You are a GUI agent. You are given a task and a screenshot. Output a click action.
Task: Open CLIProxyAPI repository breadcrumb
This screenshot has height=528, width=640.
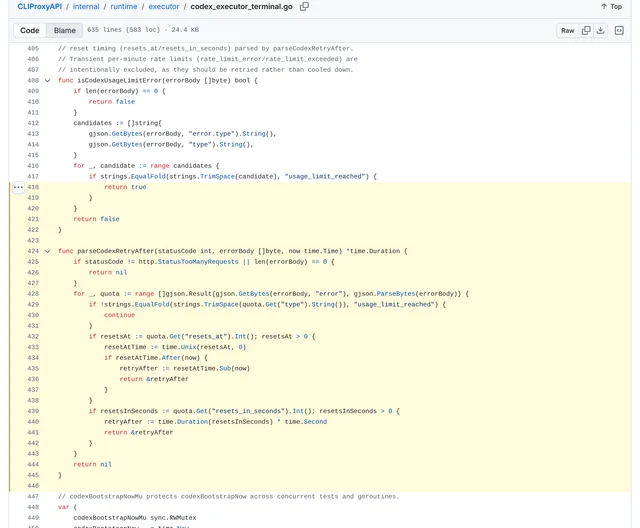tap(40, 7)
